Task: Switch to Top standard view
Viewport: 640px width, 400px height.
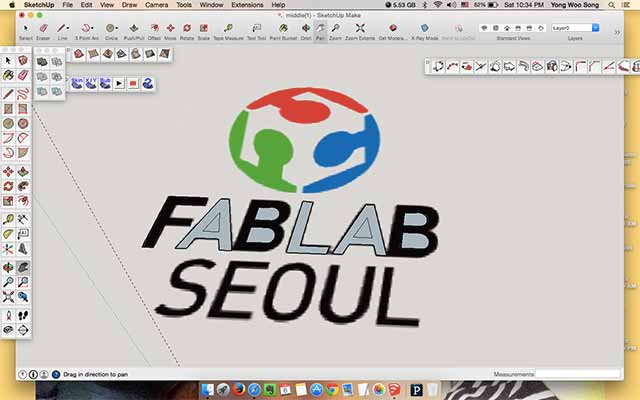Action: click(496, 28)
